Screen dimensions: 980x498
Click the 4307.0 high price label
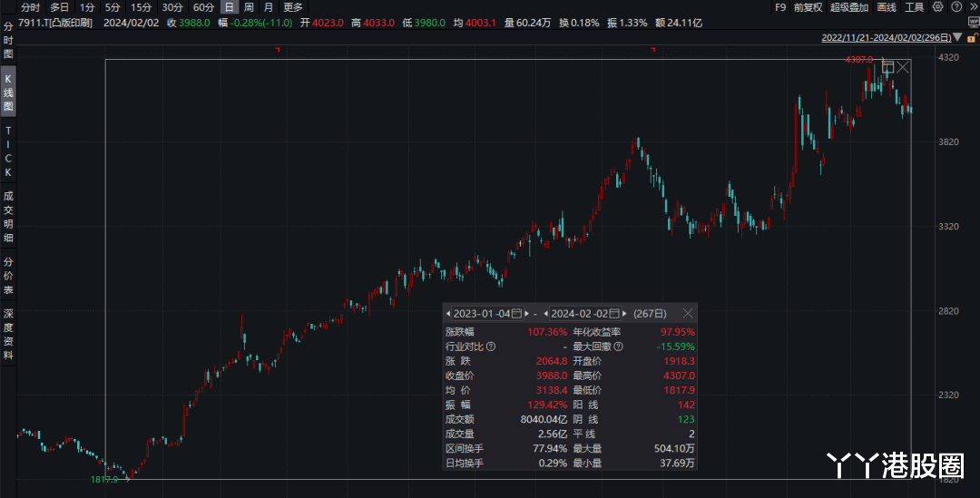[x=858, y=59]
